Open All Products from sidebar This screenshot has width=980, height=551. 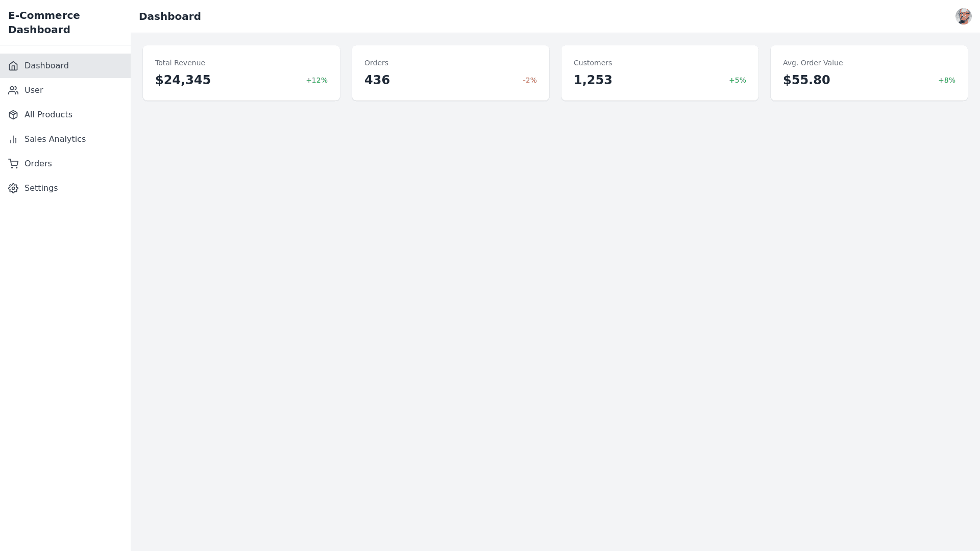pyautogui.click(x=48, y=115)
